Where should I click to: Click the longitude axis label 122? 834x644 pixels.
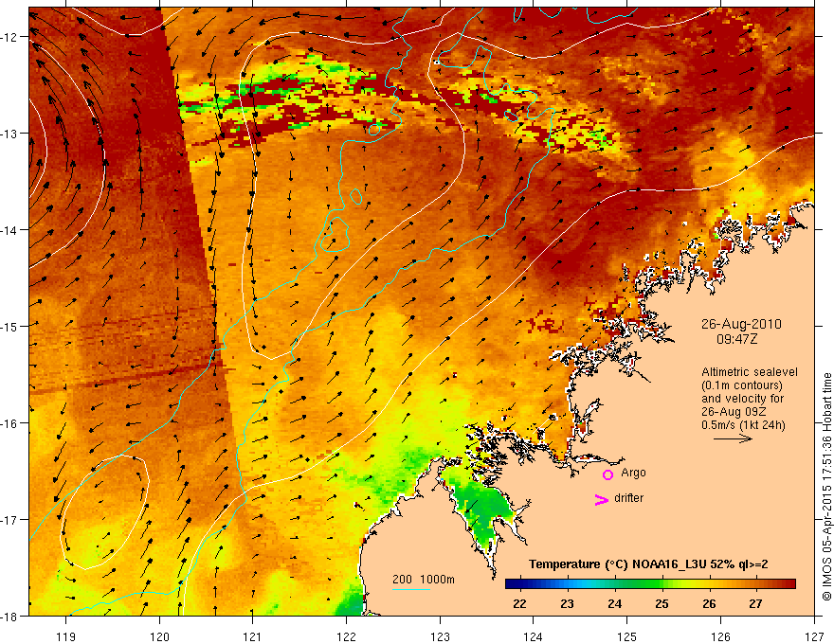point(346,636)
